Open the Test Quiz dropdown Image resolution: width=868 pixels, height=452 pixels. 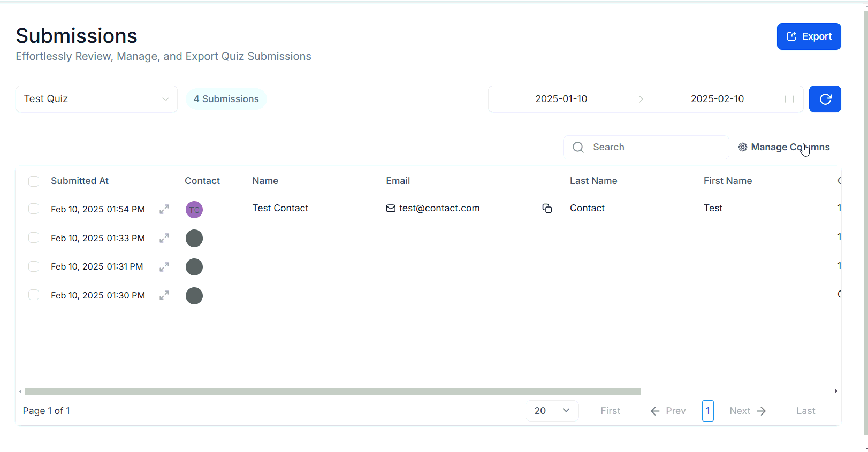[x=96, y=99]
